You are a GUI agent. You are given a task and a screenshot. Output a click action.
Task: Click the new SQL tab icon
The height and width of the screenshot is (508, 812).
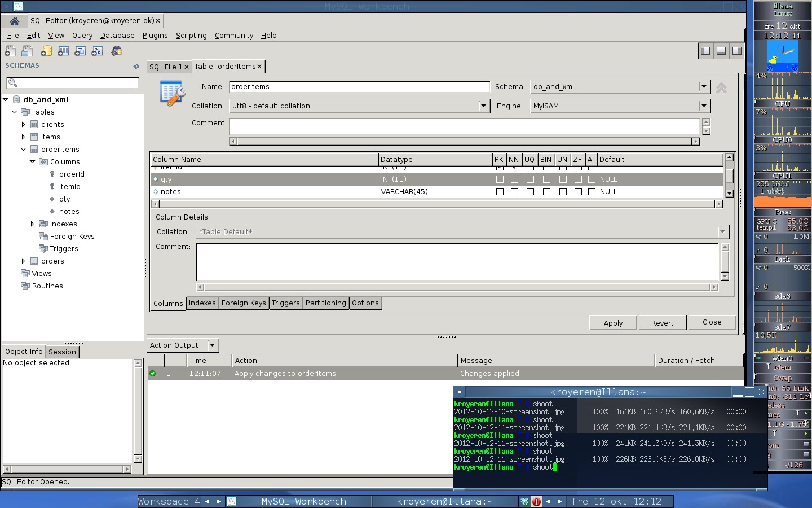tap(10, 51)
